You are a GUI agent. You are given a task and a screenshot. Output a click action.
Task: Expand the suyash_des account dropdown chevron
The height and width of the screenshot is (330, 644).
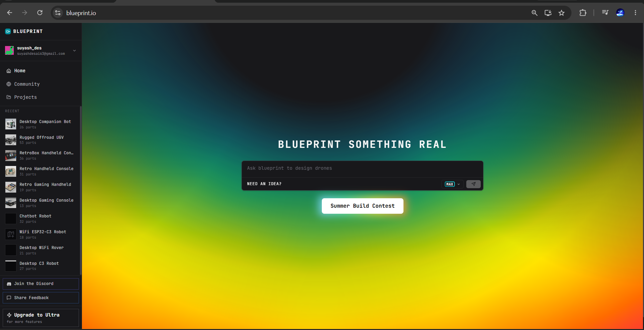coord(75,50)
